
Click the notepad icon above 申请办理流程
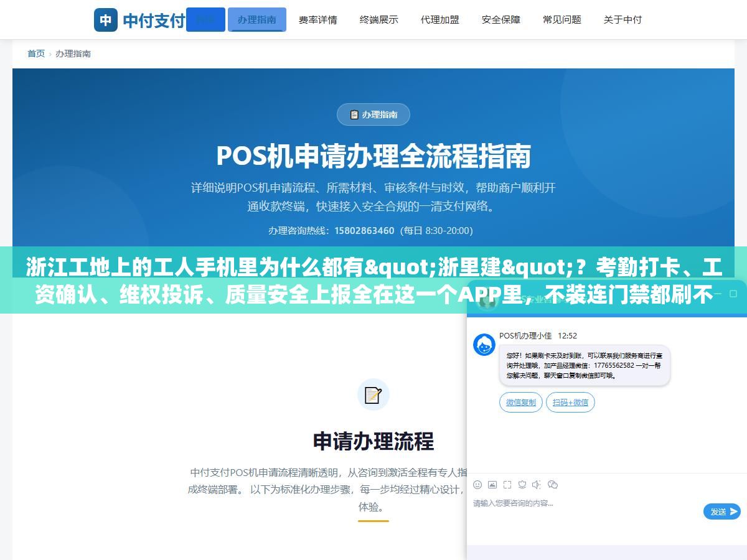373,394
